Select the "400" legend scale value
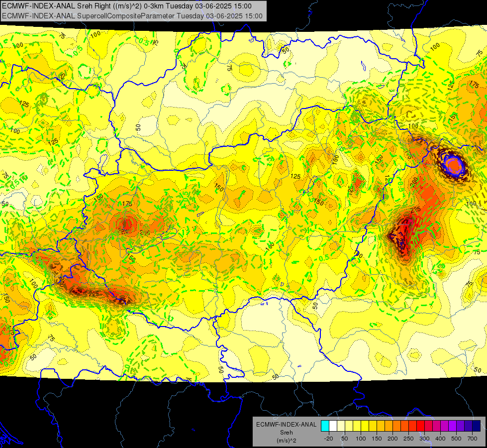Screen dimensions: 487x448 pos(440,439)
